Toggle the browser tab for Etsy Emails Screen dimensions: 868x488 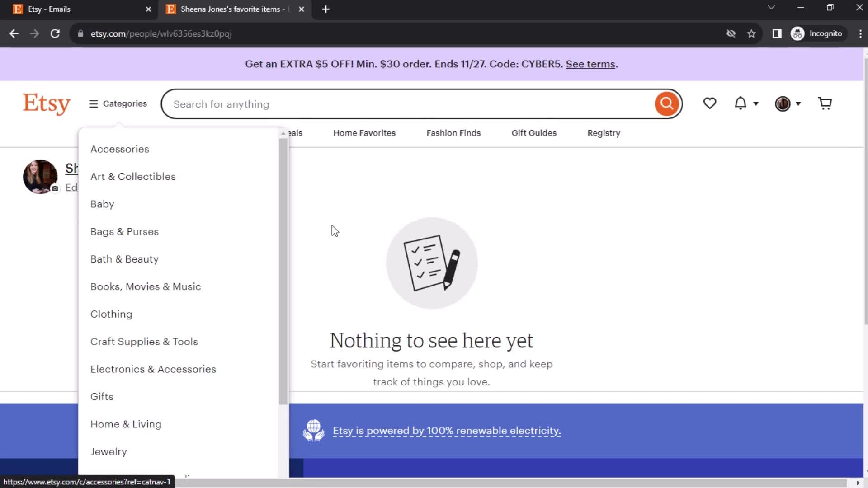(77, 9)
